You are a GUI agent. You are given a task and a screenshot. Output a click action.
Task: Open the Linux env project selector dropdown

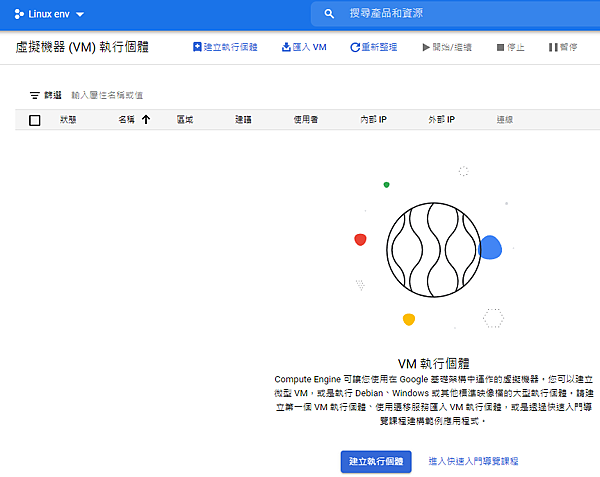click(x=49, y=15)
